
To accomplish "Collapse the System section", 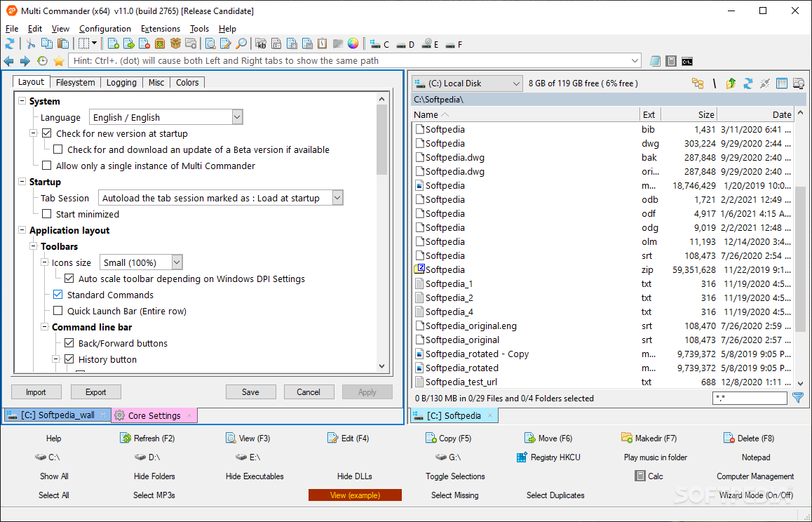I will click(x=22, y=101).
